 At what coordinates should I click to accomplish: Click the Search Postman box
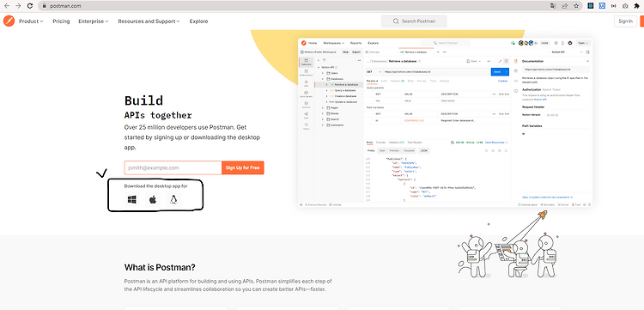pyautogui.click(x=414, y=21)
